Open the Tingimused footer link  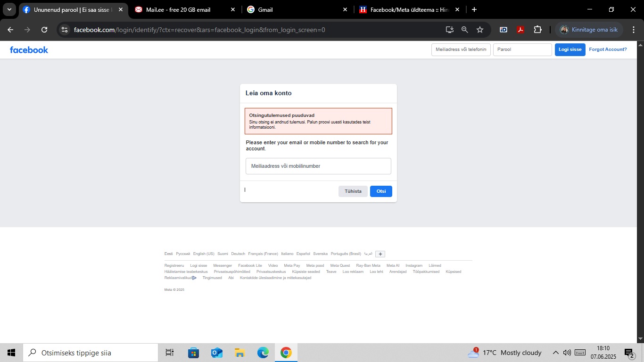click(212, 278)
